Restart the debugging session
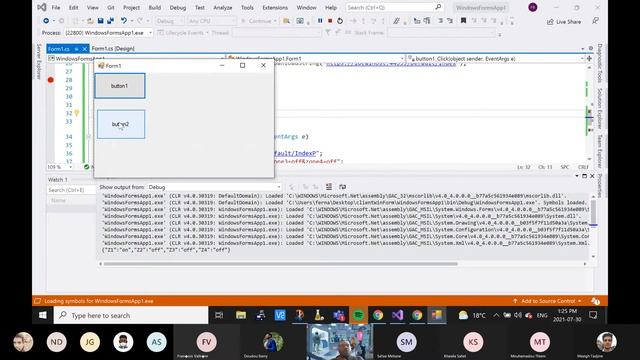This screenshot has height=360, width=640. click(340, 21)
